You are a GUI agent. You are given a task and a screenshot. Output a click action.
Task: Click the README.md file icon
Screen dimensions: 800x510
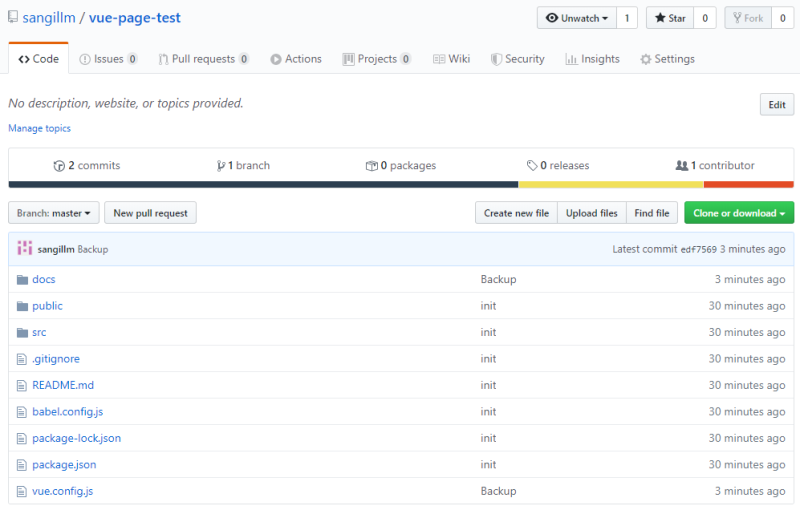tap(21, 386)
